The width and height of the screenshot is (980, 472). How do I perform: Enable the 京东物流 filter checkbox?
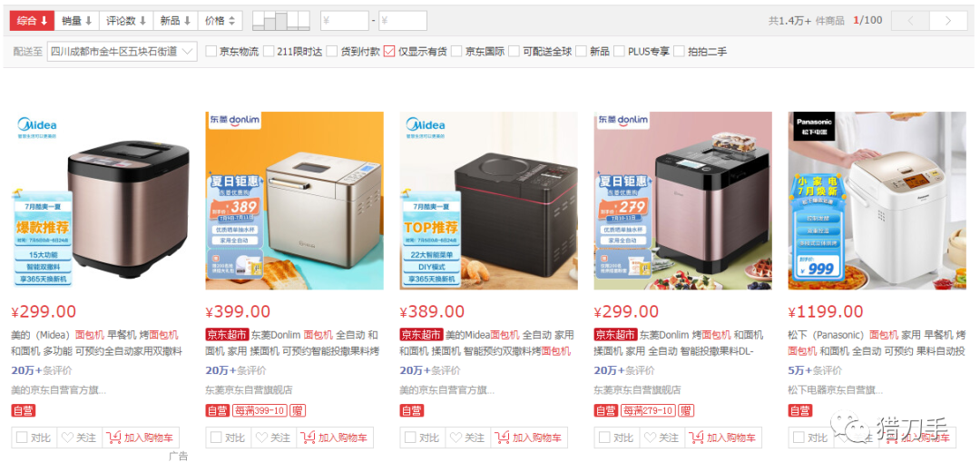pyautogui.click(x=211, y=51)
